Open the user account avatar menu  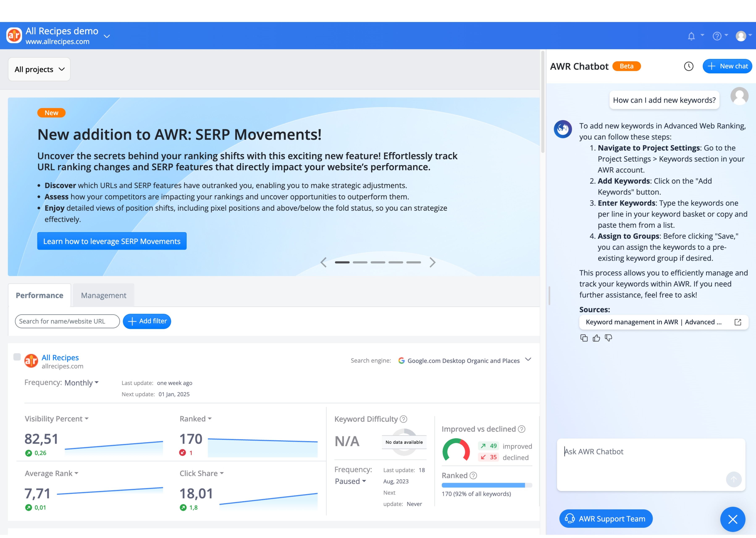click(741, 36)
